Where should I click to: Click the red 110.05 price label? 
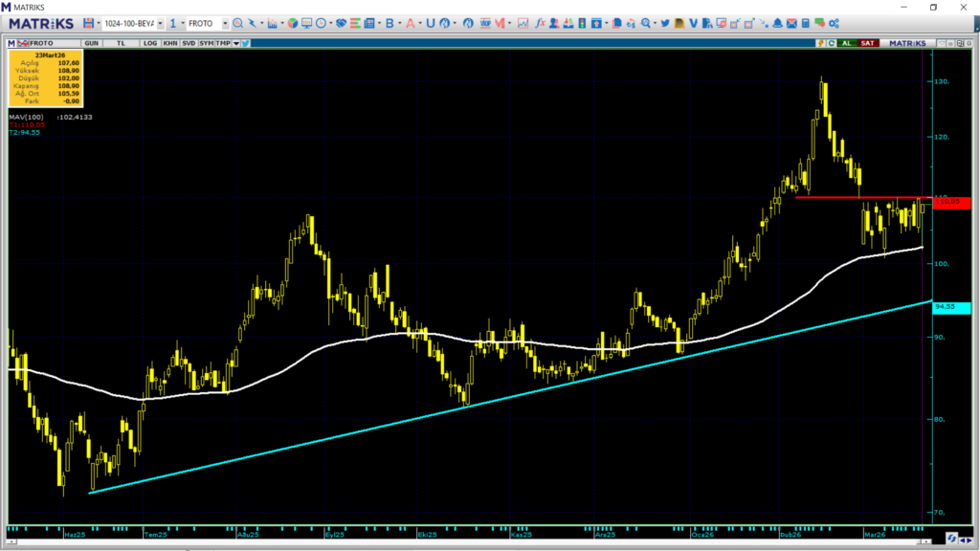point(951,202)
